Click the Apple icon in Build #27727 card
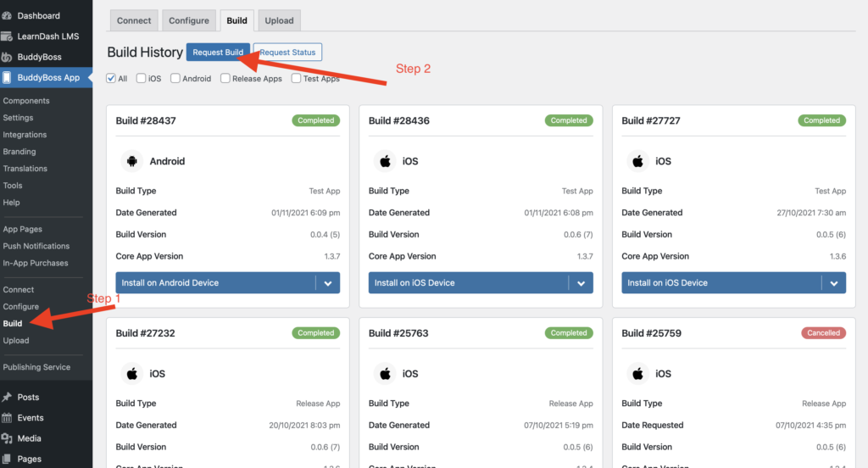 (637, 161)
